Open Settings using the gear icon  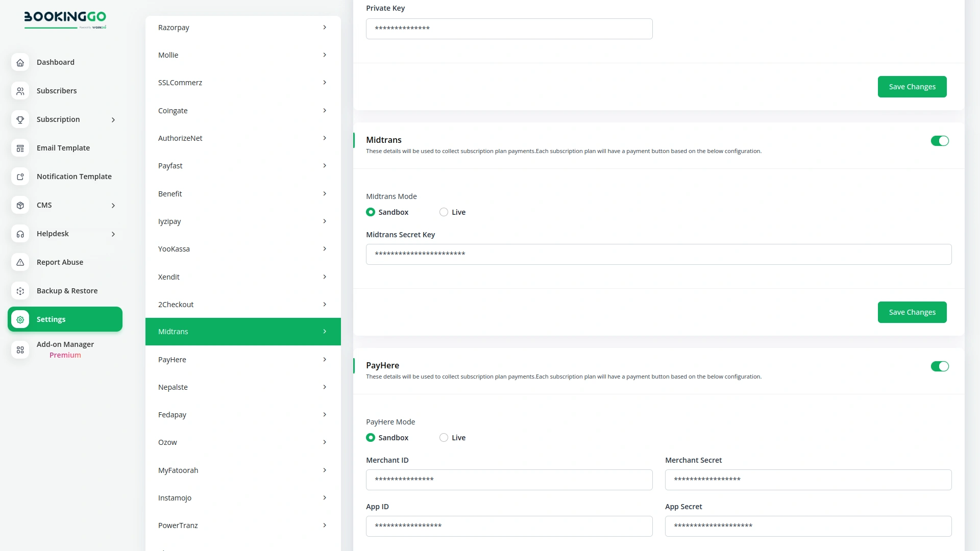point(20,319)
